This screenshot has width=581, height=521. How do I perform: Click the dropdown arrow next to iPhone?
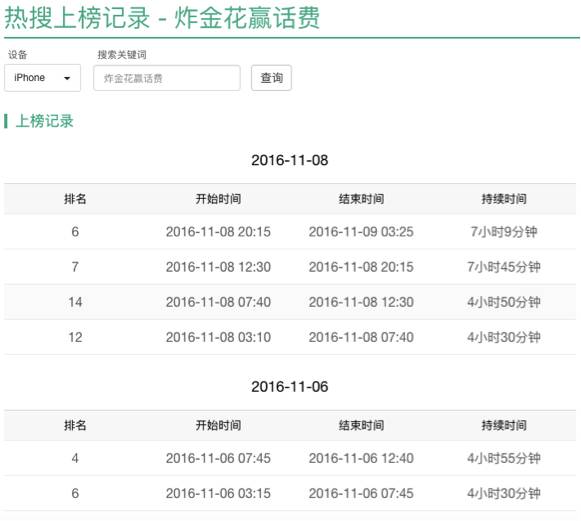[67, 78]
